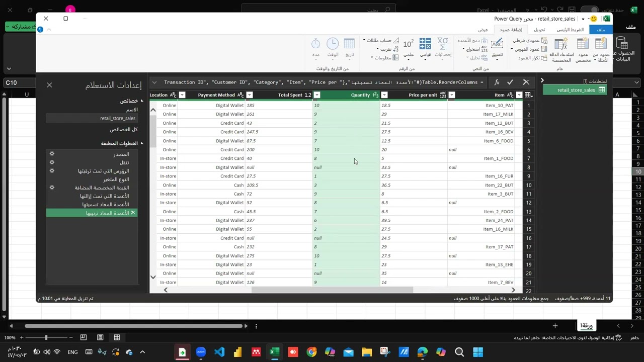Open the Format (تنسيق) text tool
This screenshot has width=644, height=362.
[497, 48]
